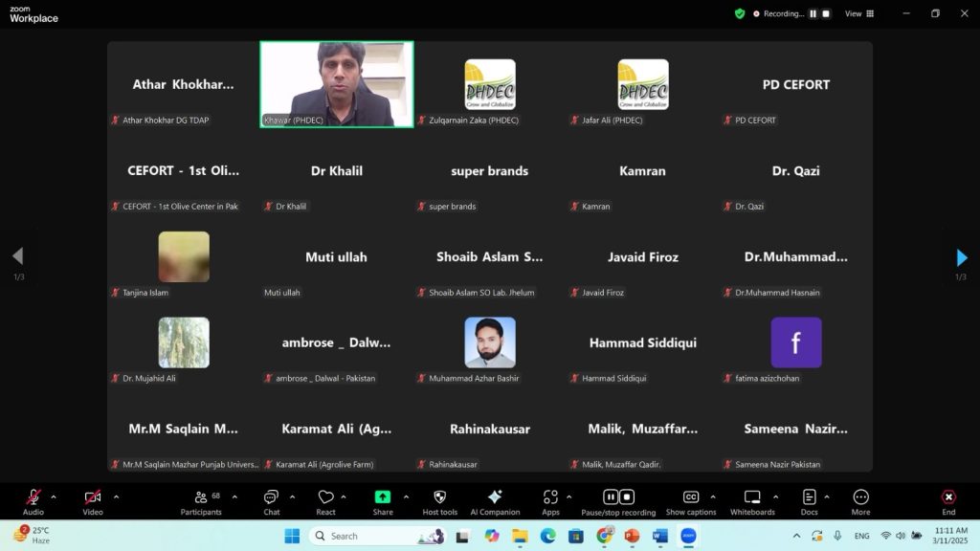
Task: Click the green Share screen icon
Action: pyautogui.click(x=383, y=501)
